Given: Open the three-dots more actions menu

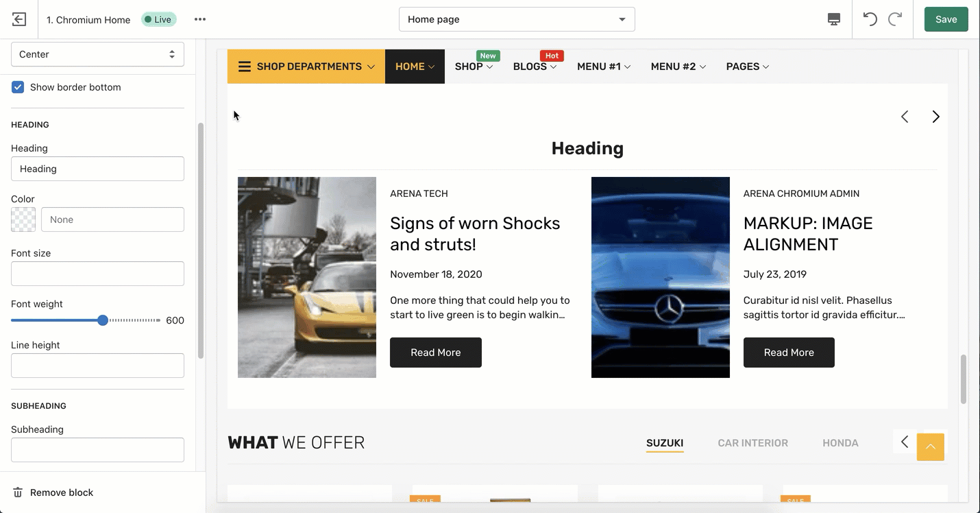Looking at the screenshot, I should point(200,19).
